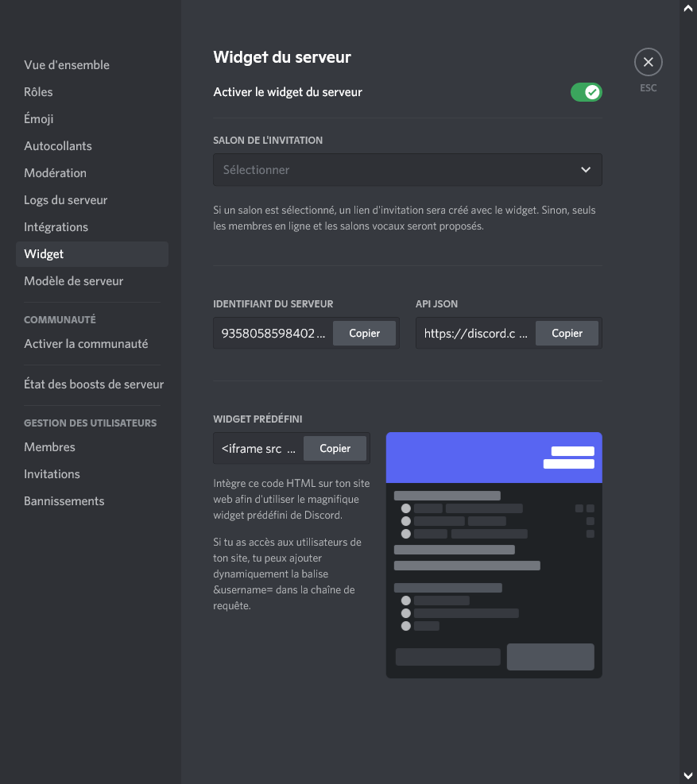This screenshot has width=697, height=784.
Task: Select Autocollants in the sidebar
Action: pyautogui.click(x=58, y=146)
